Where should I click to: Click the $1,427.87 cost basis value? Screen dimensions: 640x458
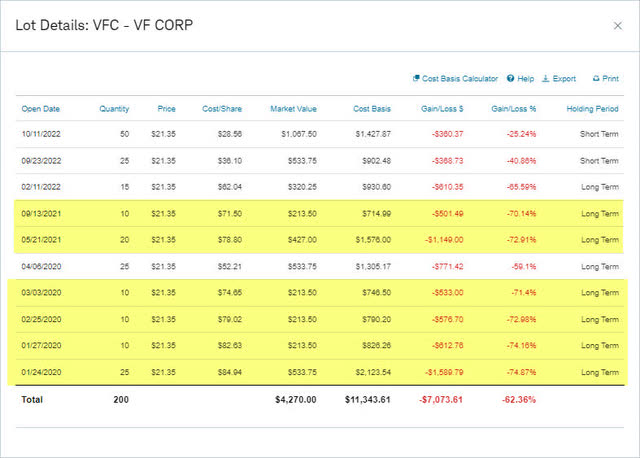373,134
